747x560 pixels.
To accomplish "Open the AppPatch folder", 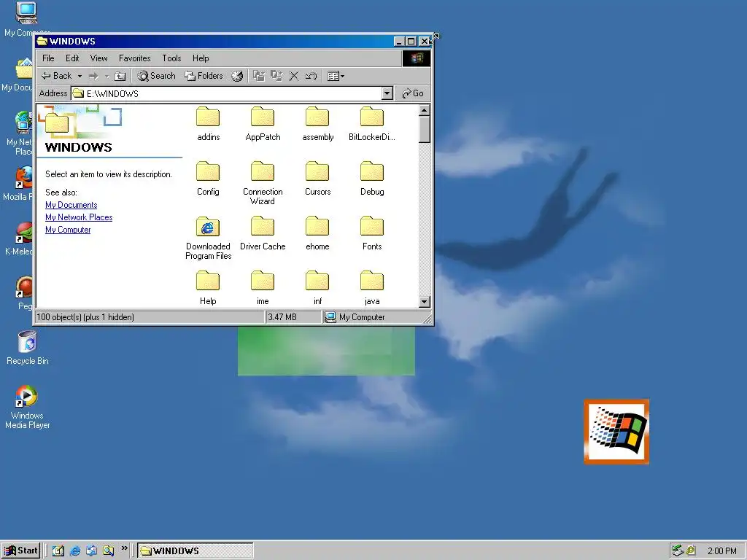I will tap(263, 124).
